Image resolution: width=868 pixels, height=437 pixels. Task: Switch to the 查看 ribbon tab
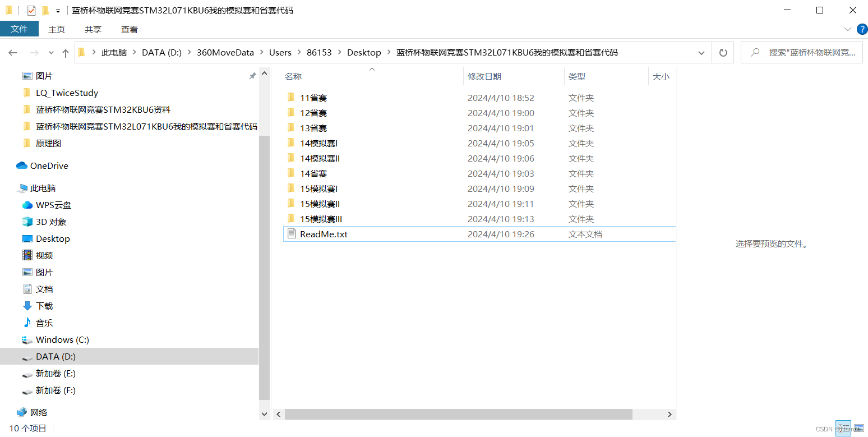(x=130, y=29)
